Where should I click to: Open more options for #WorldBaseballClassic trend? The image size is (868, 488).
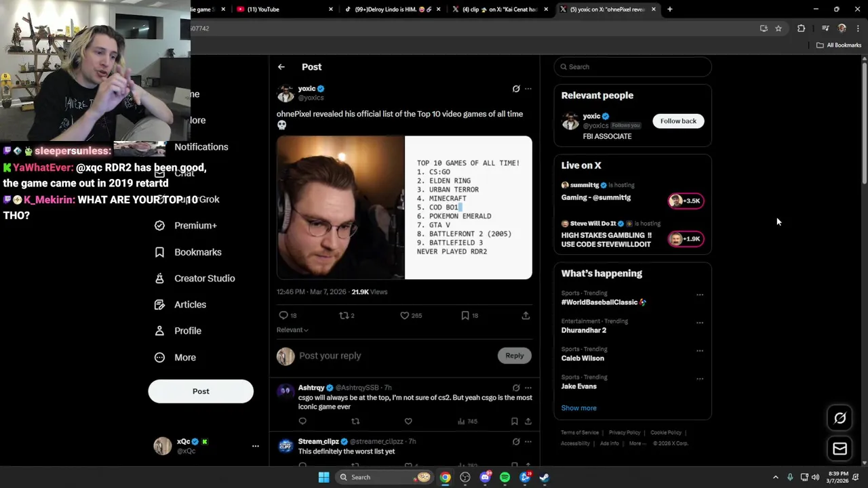tap(700, 295)
